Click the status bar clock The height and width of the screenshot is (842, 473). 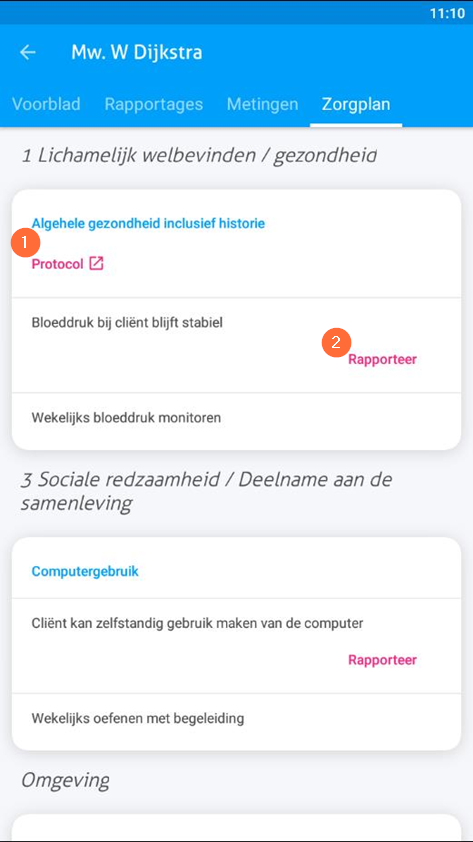447,13
